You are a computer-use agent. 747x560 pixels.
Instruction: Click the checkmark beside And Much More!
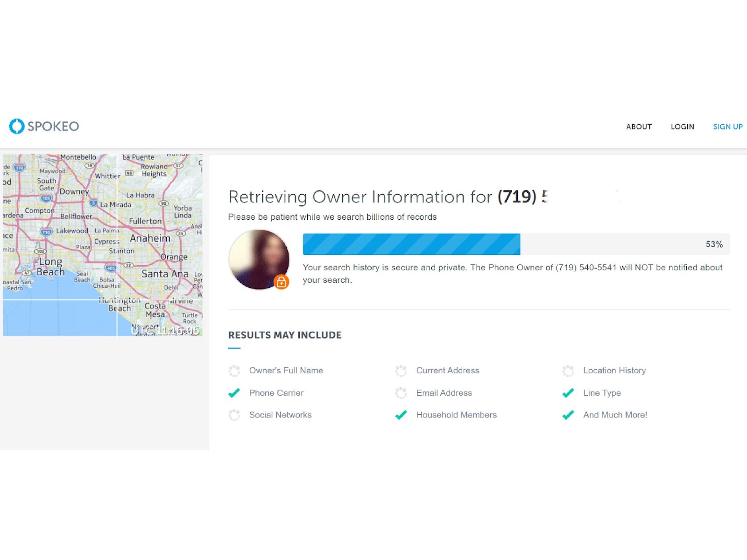(x=568, y=415)
